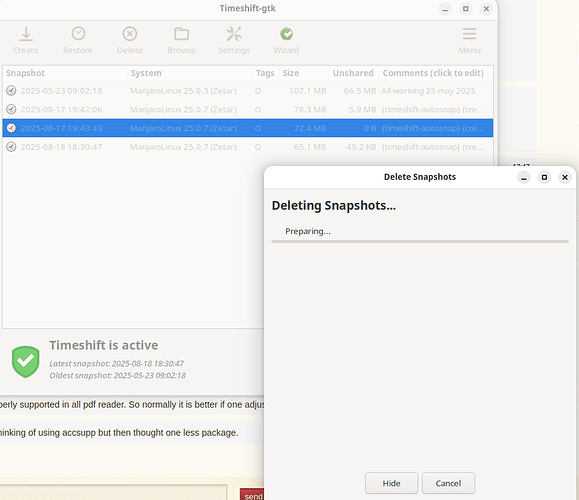This screenshot has width=579, height=500.
Task: Click the green shield status icon
Action: (25, 362)
